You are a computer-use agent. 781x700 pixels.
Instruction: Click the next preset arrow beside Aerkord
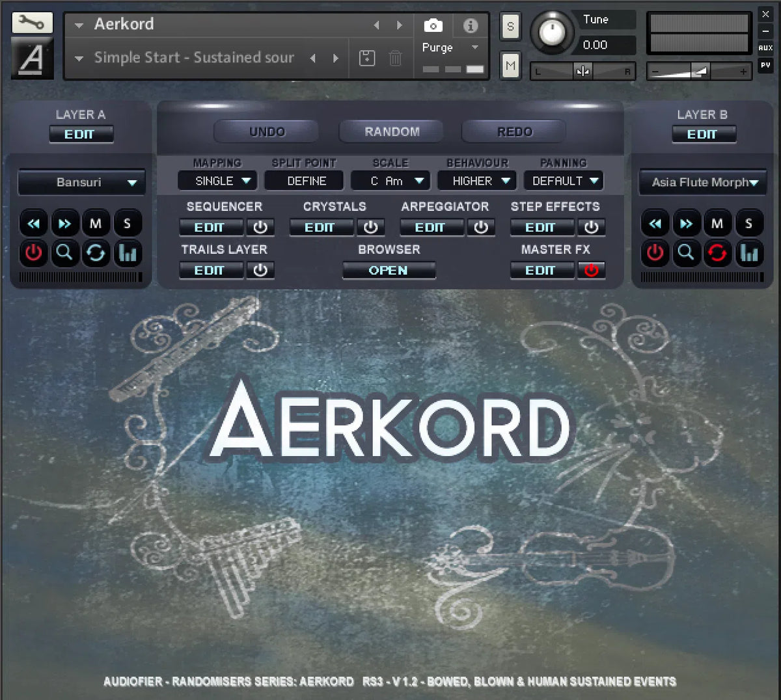[399, 25]
